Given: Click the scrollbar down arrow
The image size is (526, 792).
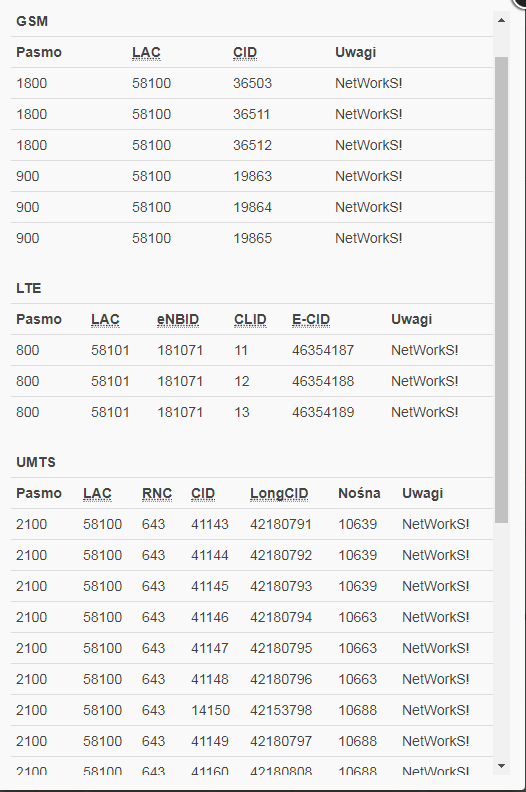Looking at the screenshot, I should coord(501,766).
